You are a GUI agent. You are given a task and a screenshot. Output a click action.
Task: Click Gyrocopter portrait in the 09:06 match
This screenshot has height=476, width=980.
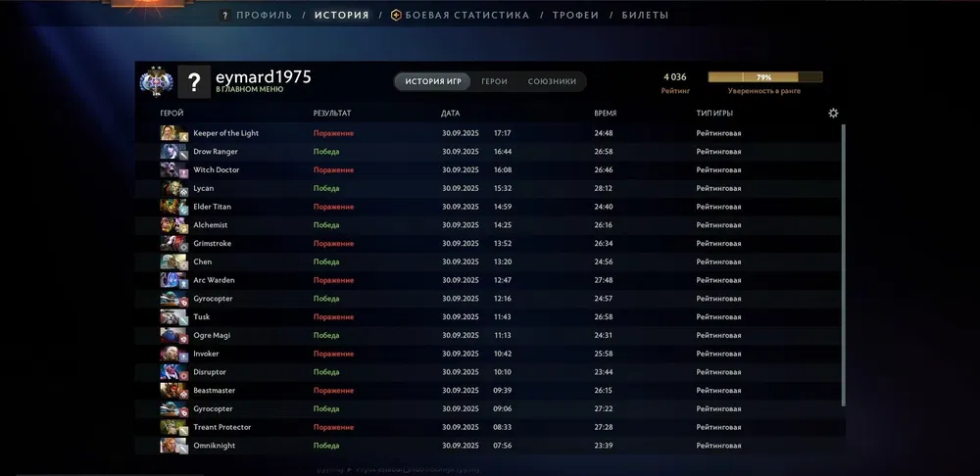click(173, 409)
